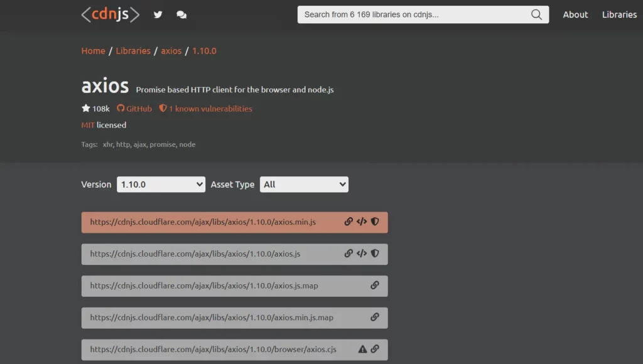Viewport: 643px width, 364px height.
Task: Click the 1.10.0 breadcrumb
Action: pos(204,51)
